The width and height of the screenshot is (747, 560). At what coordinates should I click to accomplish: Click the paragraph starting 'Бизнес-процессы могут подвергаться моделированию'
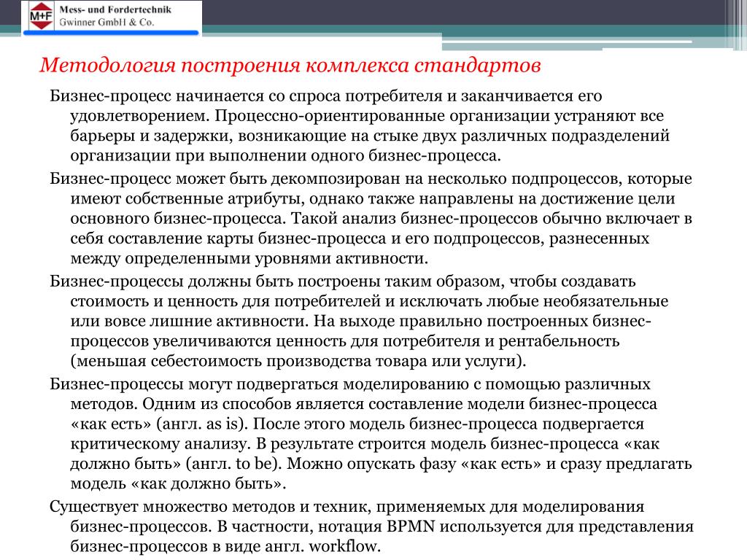(371, 434)
